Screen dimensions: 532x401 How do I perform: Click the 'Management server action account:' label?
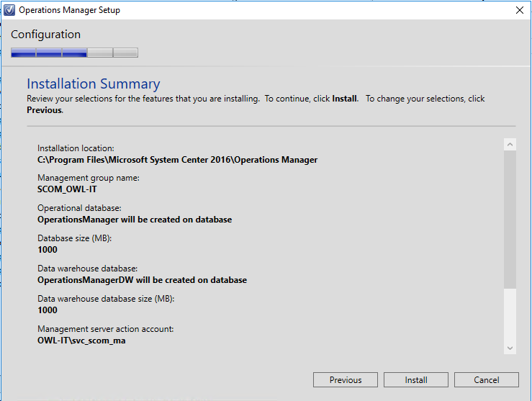[x=106, y=329]
